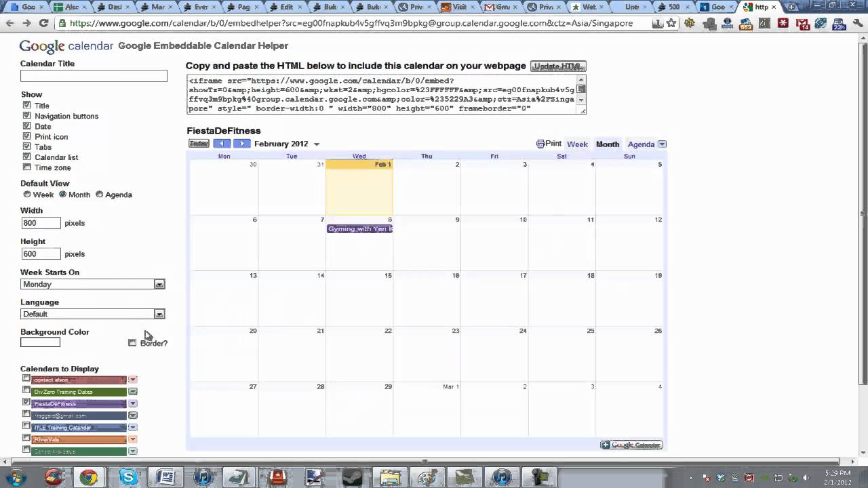Open Skype from the taskbar

pyautogui.click(x=128, y=477)
